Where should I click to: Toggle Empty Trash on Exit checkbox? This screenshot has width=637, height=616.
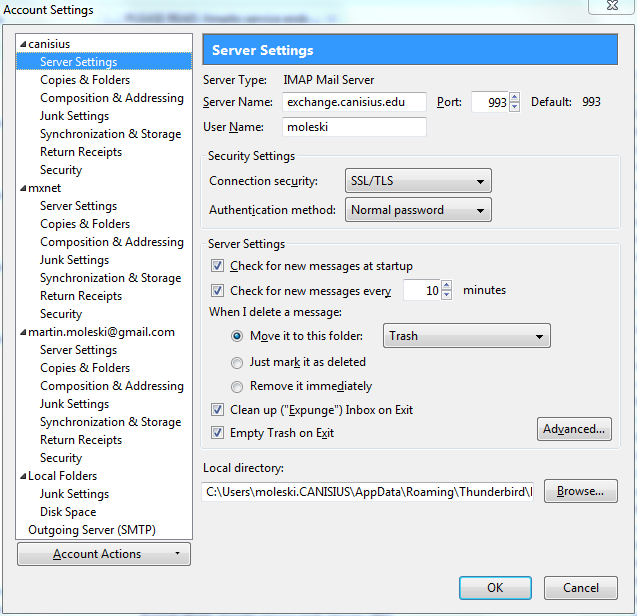217,433
